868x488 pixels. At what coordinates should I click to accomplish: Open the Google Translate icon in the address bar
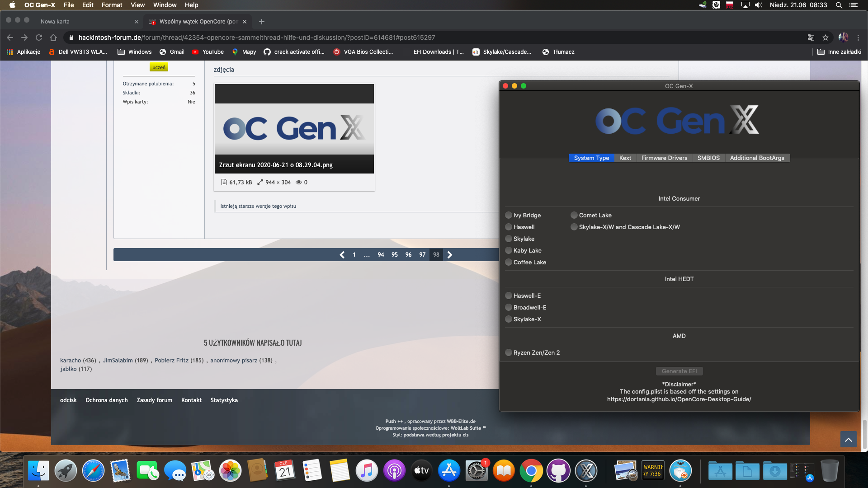coord(811,38)
